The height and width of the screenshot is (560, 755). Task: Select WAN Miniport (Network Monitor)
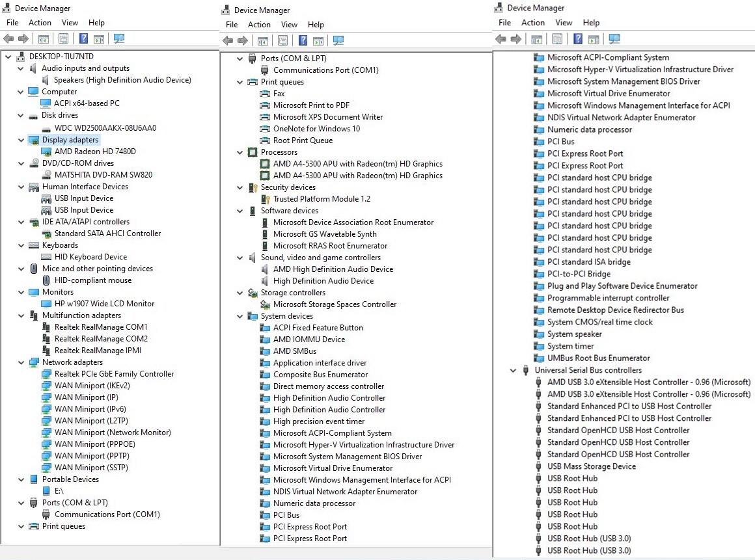[x=113, y=433]
